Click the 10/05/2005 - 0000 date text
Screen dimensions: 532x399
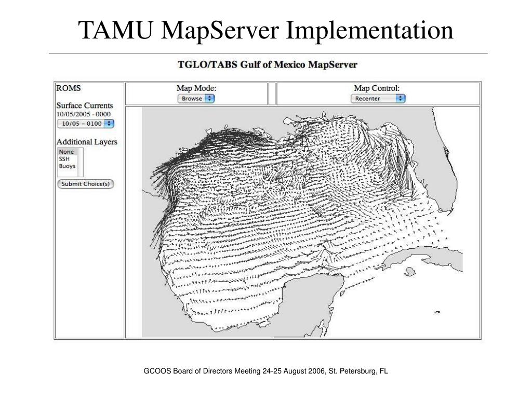pos(84,114)
